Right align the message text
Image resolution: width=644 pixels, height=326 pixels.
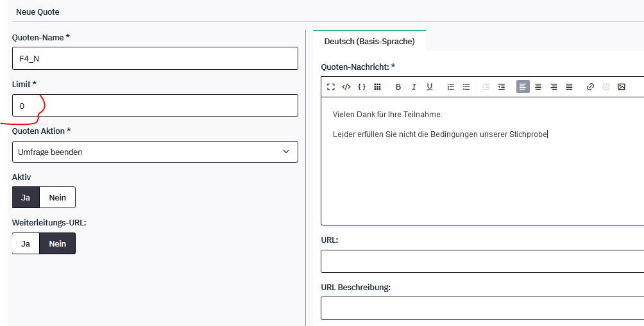pos(554,86)
